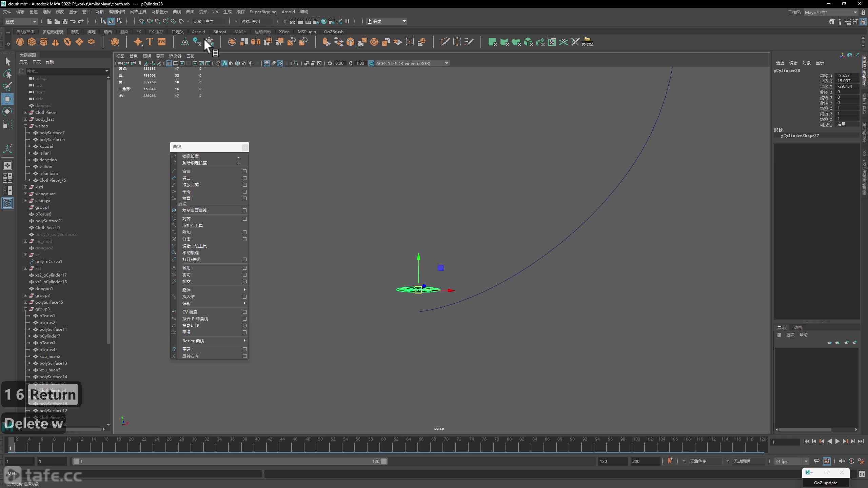
Task: Open the 曲线 menu in menu bar
Action: tap(177, 12)
